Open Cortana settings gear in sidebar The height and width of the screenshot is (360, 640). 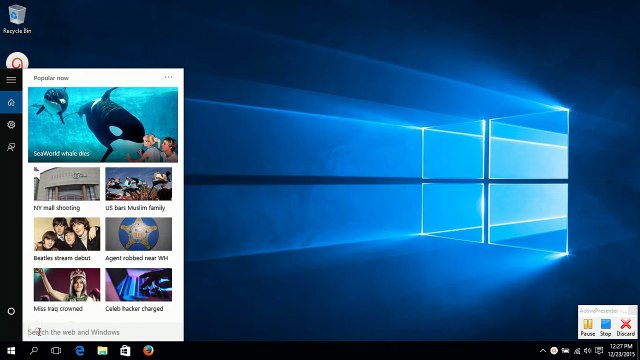(x=11, y=124)
